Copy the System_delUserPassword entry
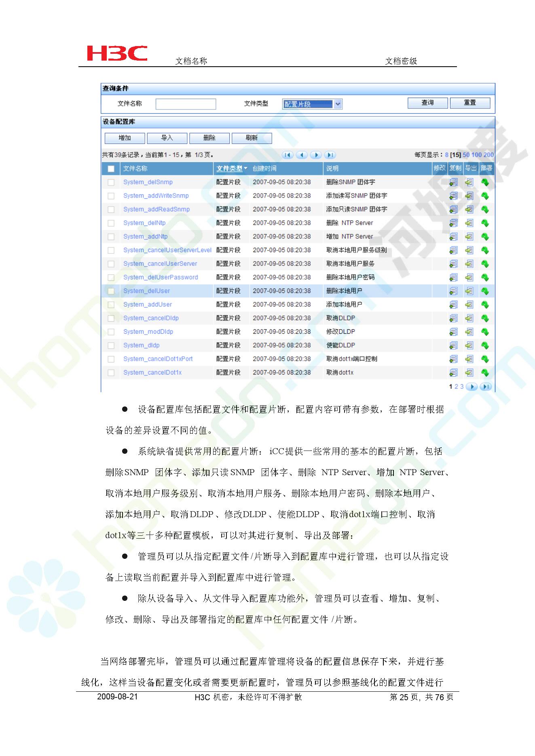The width and height of the screenshot is (535, 756). [453, 278]
